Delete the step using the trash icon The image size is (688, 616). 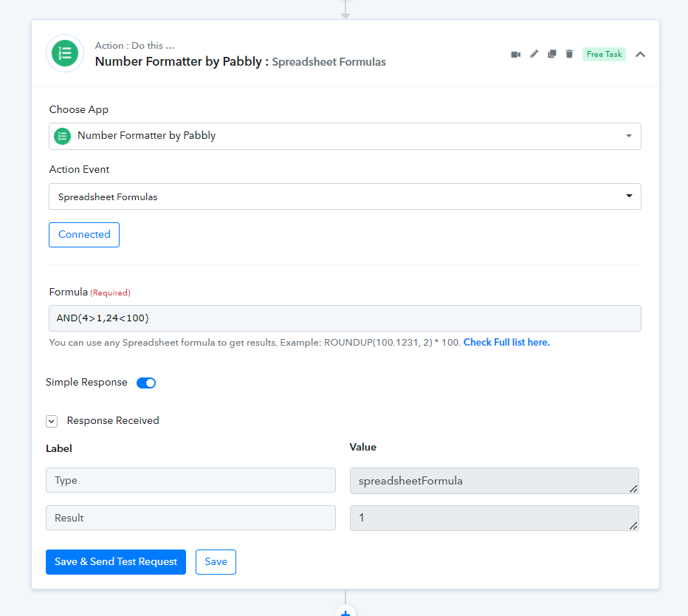point(569,54)
